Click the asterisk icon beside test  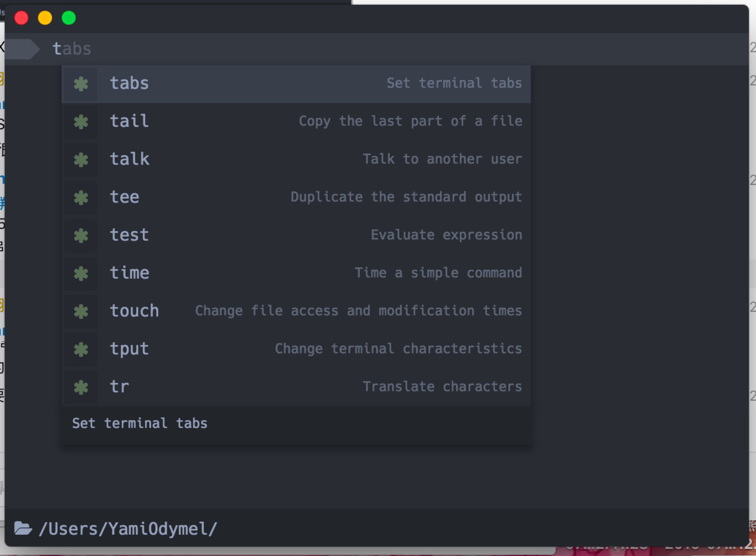point(81,236)
